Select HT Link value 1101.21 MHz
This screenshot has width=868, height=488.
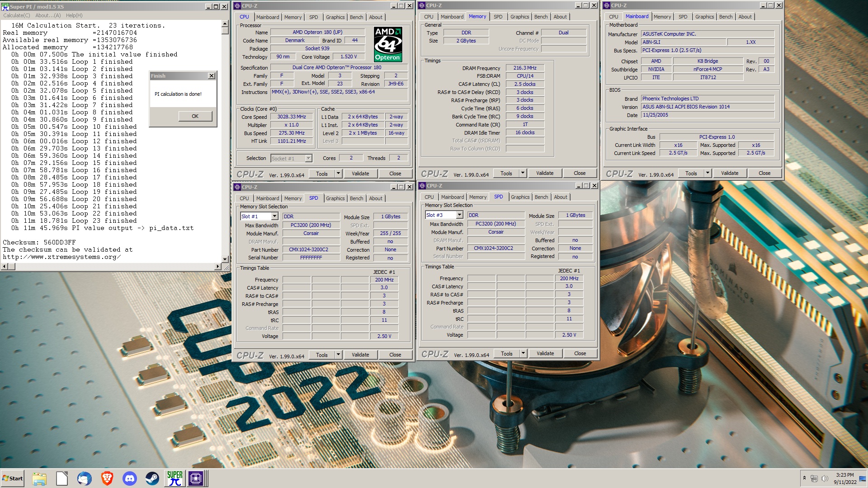tap(292, 141)
